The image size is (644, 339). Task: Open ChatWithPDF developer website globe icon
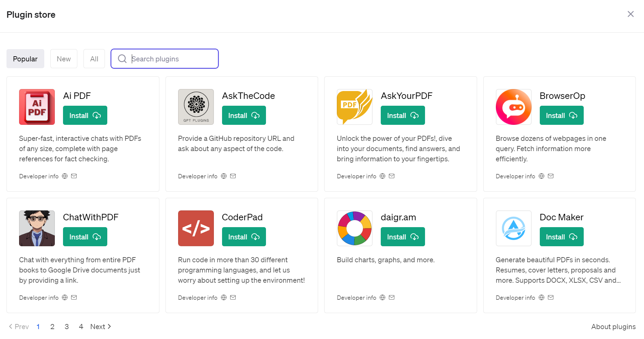(65, 297)
